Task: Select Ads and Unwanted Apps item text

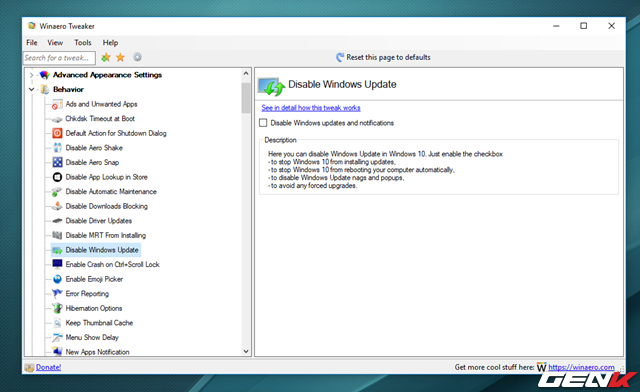Action: tap(101, 104)
